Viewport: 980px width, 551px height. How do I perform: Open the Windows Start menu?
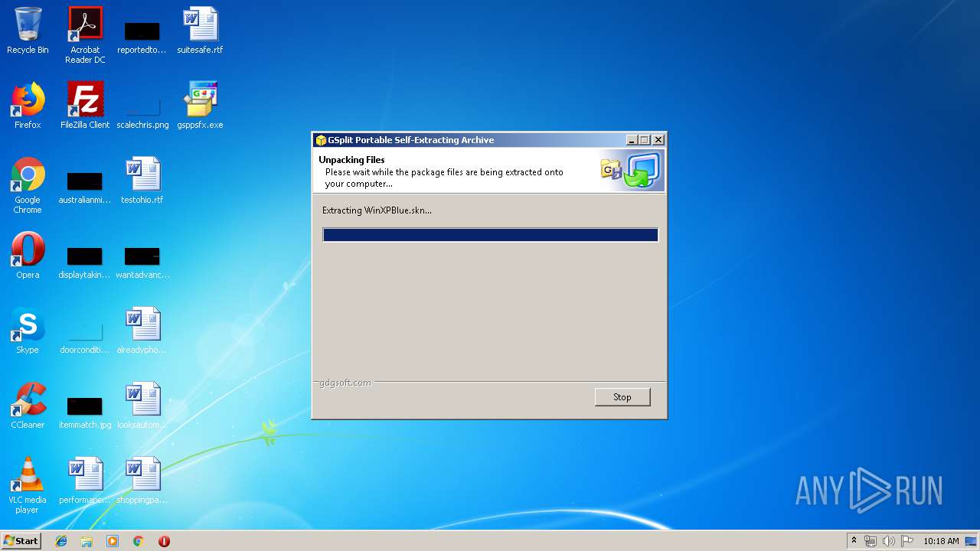21,541
